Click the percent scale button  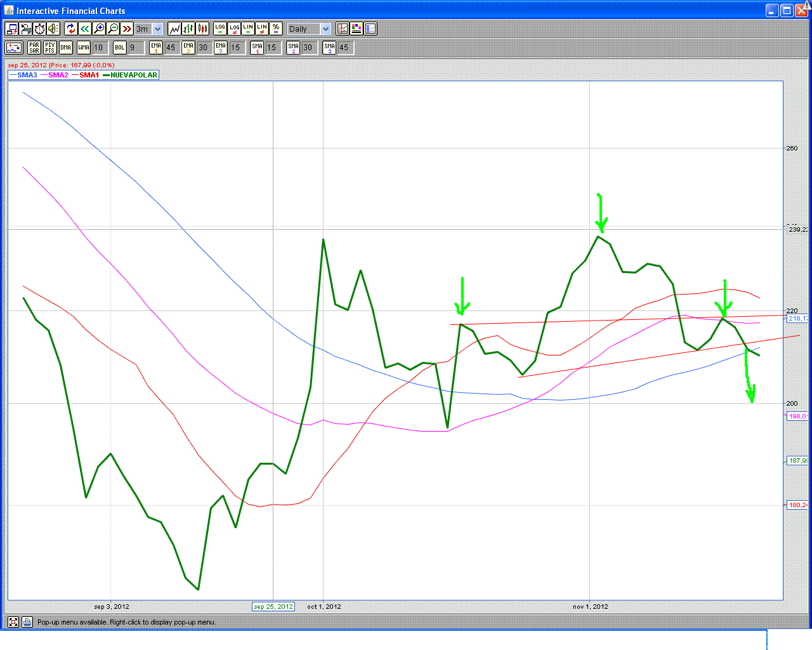tap(276, 29)
